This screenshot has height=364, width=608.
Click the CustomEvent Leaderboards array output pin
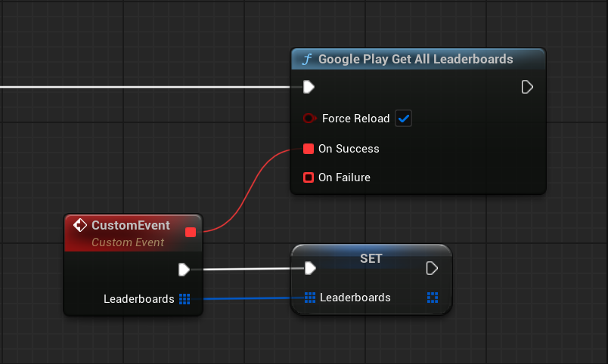click(x=185, y=299)
